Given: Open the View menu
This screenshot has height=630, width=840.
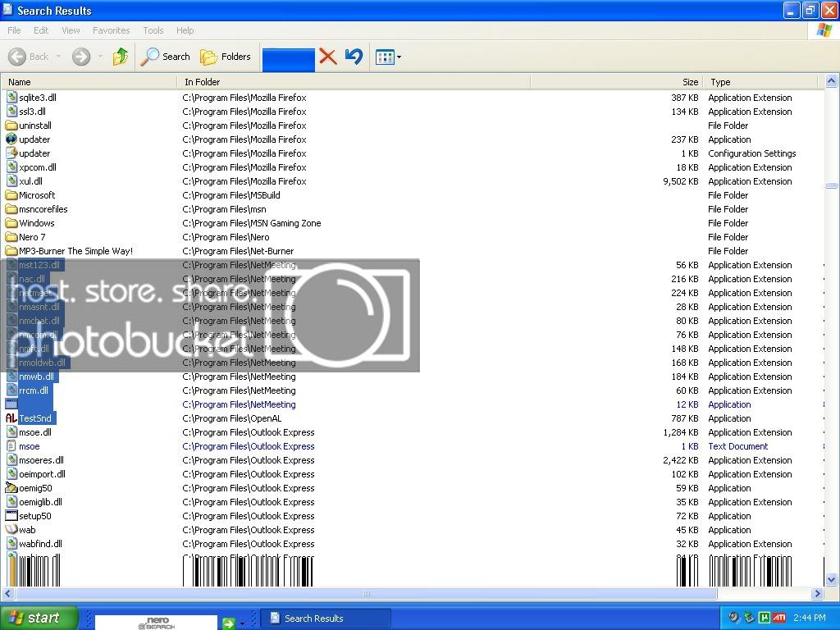Looking at the screenshot, I should coord(71,30).
